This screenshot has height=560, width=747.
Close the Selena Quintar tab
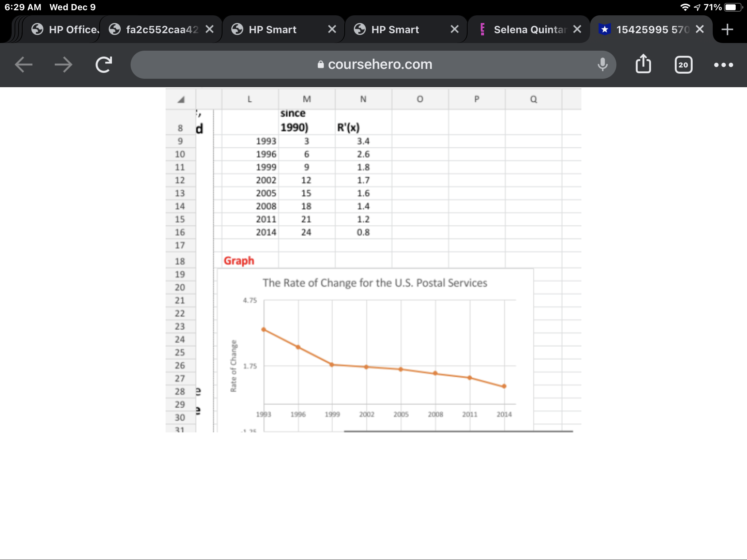coord(577,29)
